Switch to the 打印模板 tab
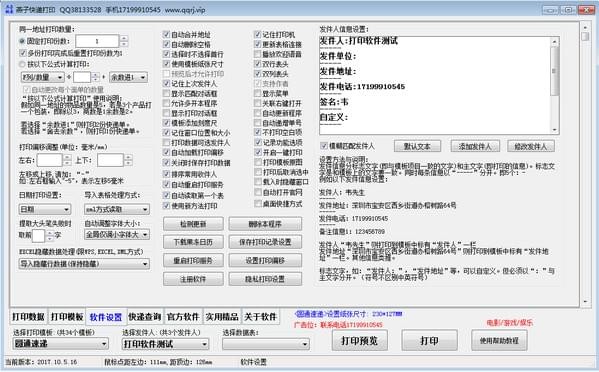 tap(67, 317)
